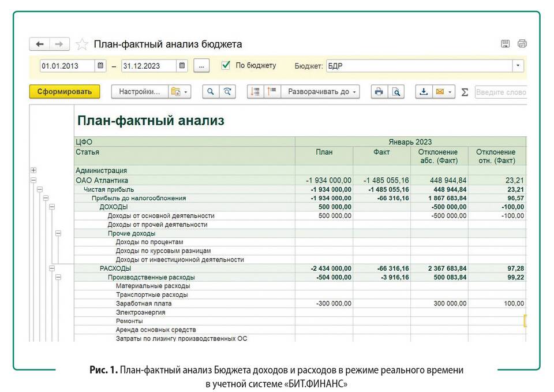Open the calendar picker for end date 31.12.2023

(x=182, y=66)
